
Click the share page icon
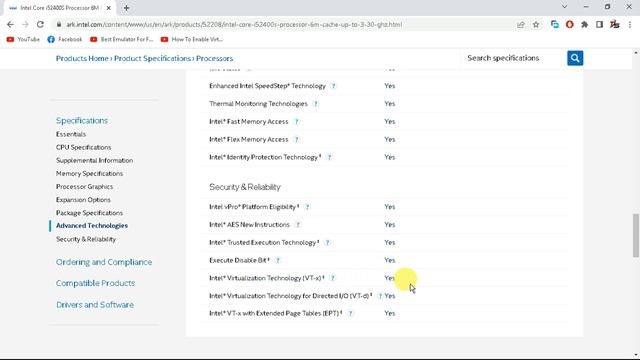[x=520, y=24]
